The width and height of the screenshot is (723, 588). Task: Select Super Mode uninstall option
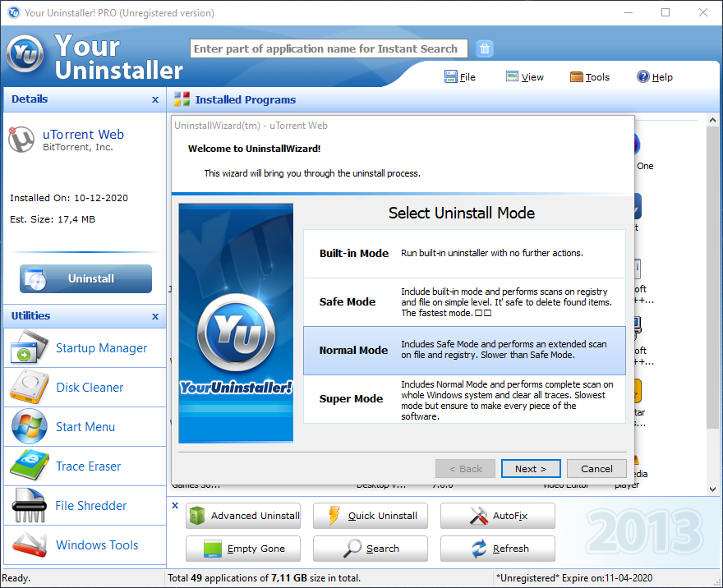pyautogui.click(x=464, y=399)
